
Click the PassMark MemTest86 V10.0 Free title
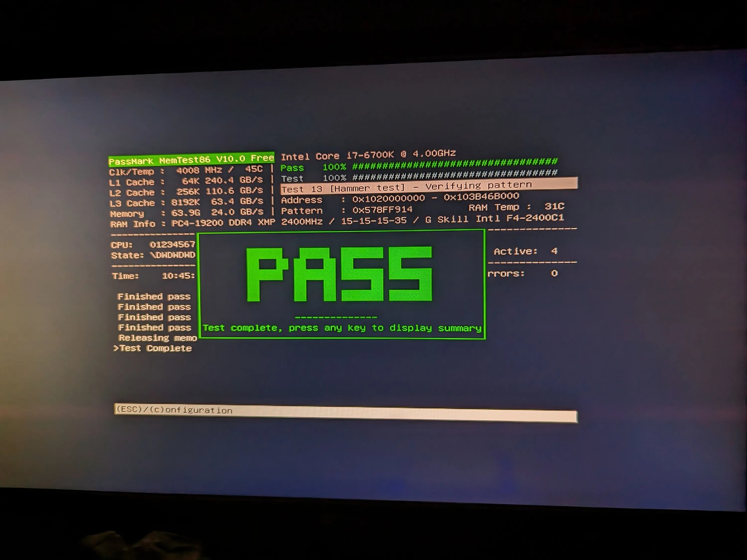tap(191, 159)
